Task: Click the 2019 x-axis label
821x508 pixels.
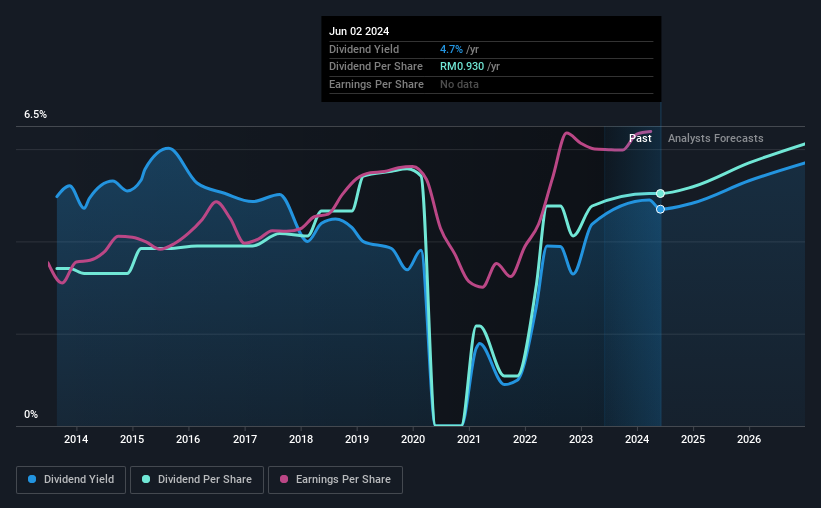Action: coord(357,439)
